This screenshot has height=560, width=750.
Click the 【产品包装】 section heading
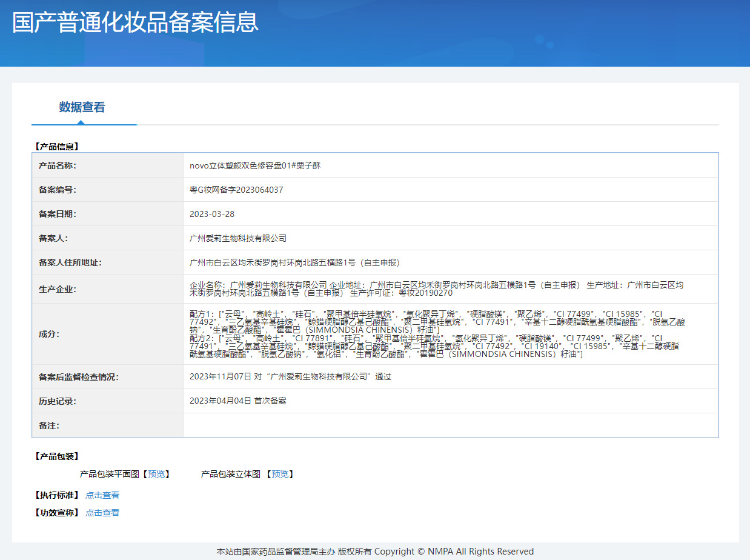coord(57,456)
